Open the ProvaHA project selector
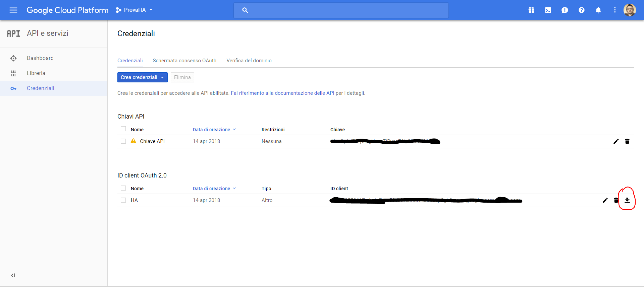 pyautogui.click(x=134, y=10)
